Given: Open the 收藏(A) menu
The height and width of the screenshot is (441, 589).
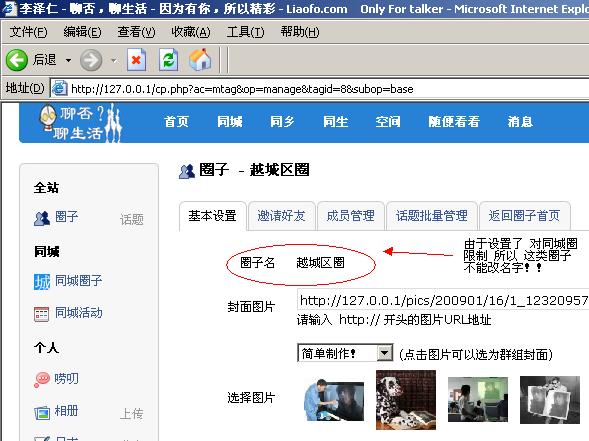Looking at the screenshot, I should point(191,32).
